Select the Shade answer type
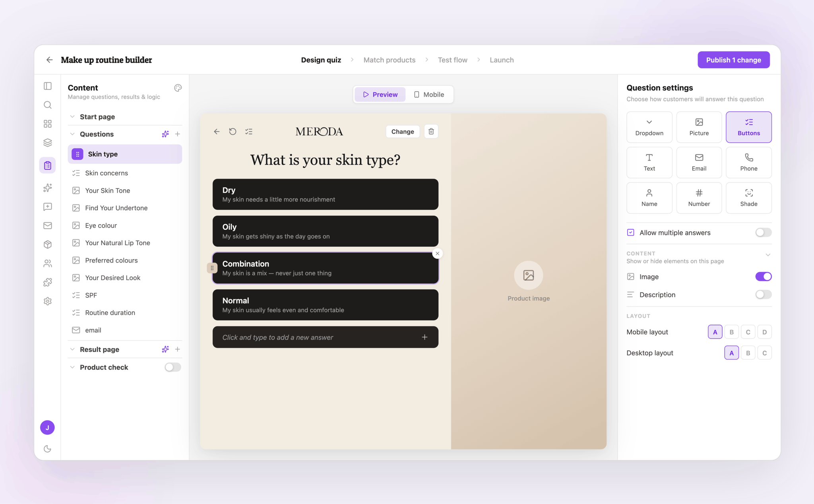This screenshot has width=814, height=504. click(748, 198)
